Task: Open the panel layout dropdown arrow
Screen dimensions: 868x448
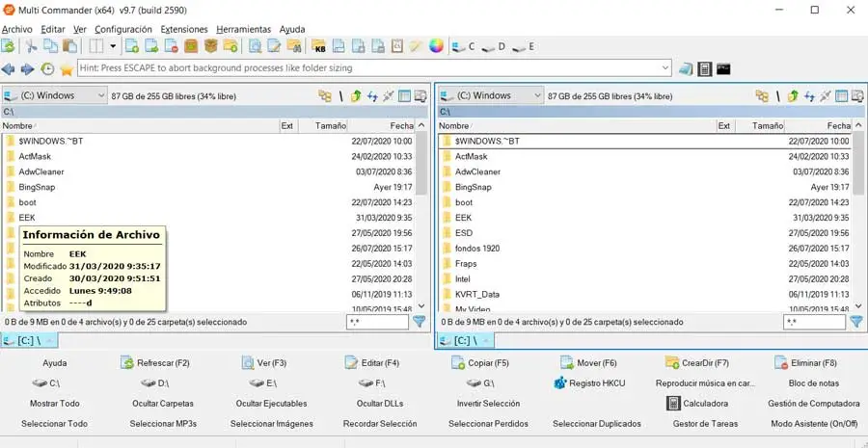Action: [x=113, y=46]
